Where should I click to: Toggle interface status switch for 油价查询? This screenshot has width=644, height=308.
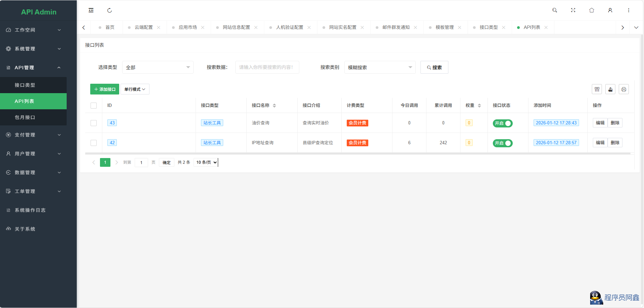502,123
